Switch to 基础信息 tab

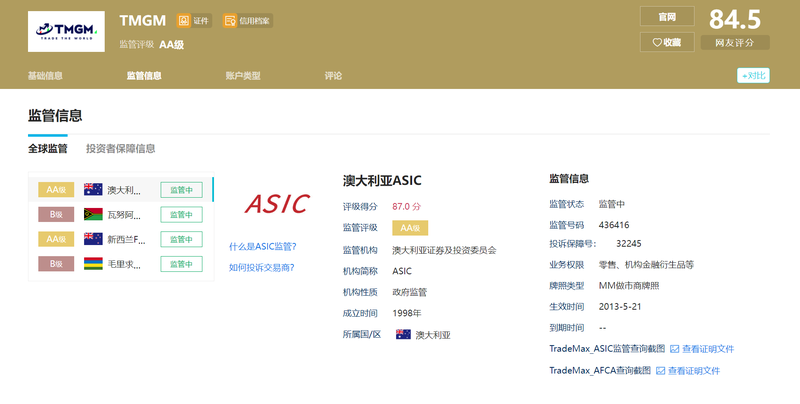45,75
